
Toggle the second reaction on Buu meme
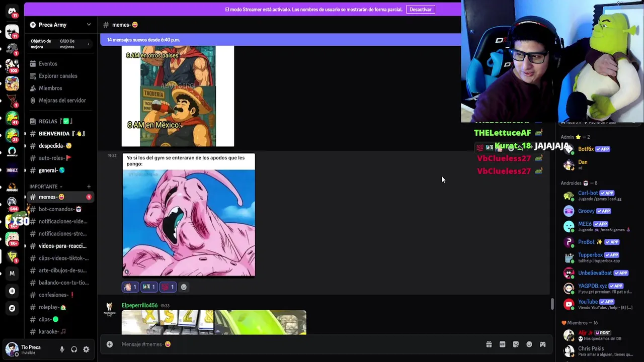click(149, 287)
